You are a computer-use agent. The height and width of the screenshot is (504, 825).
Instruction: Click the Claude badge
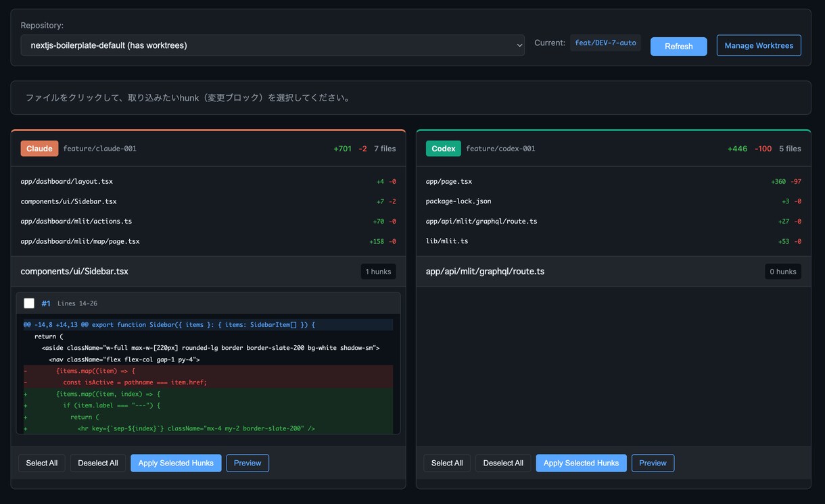[39, 149]
